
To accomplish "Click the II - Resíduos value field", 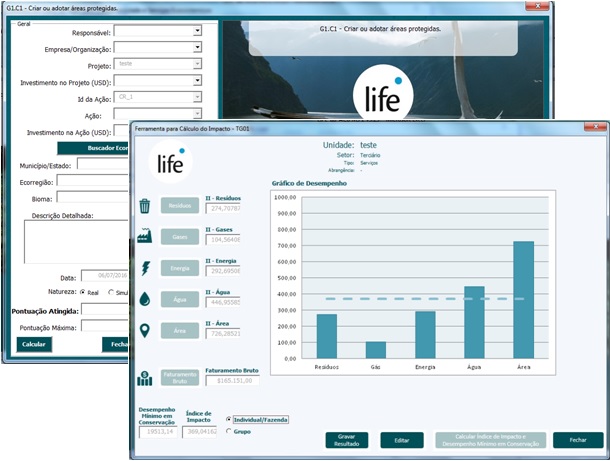I will [223, 209].
